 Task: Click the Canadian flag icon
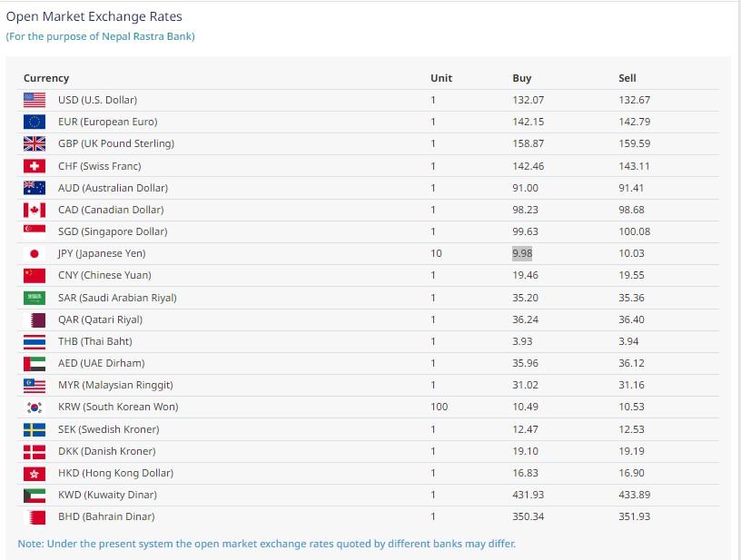(x=35, y=210)
